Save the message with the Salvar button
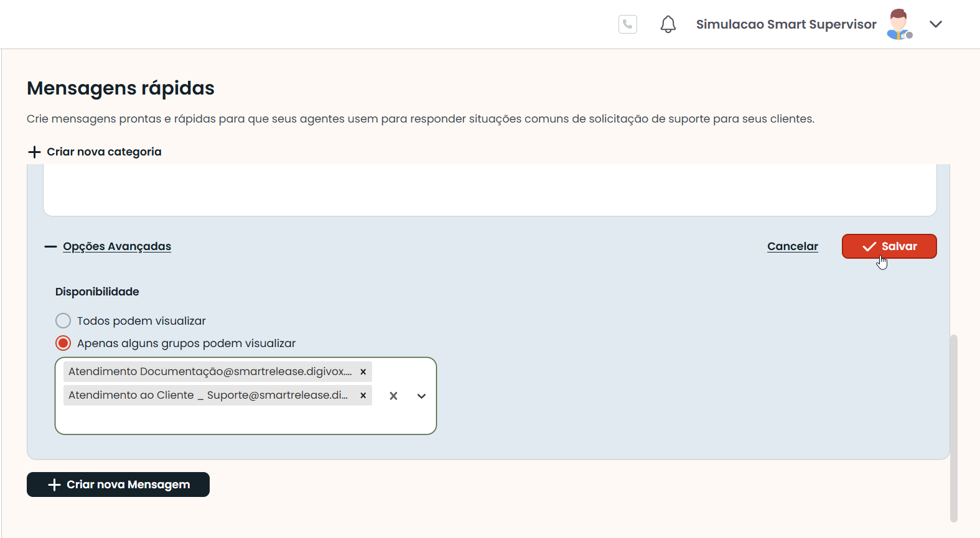This screenshot has height=538, width=980. 889,246
